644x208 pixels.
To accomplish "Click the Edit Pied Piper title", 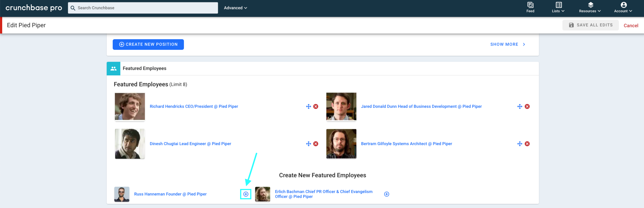I will (x=26, y=25).
